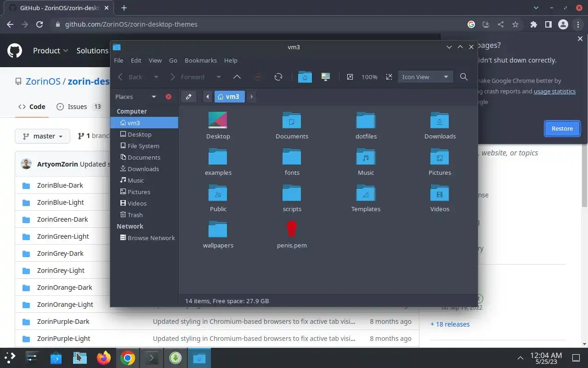Toggle the location edit pencil button
The height and width of the screenshot is (368, 588).
tap(188, 97)
